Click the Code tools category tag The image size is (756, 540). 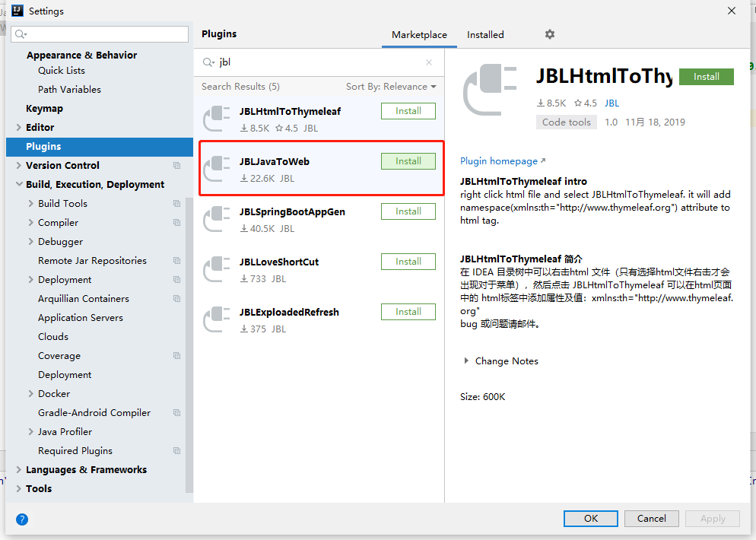[x=567, y=122]
